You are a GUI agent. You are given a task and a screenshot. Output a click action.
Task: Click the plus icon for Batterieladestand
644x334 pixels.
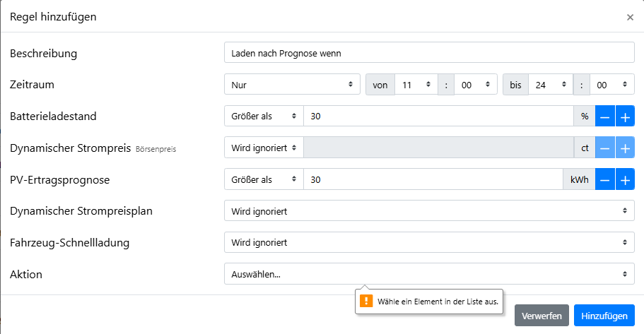pos(625,117)
